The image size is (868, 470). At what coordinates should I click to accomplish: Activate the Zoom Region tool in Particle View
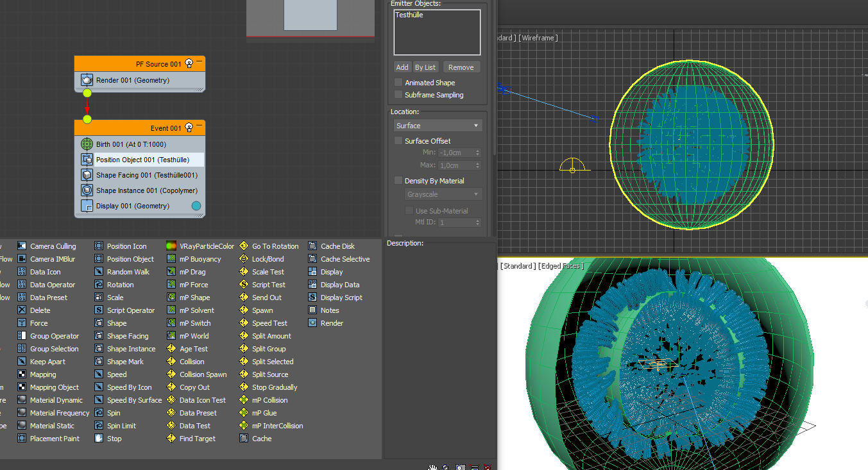460,467
